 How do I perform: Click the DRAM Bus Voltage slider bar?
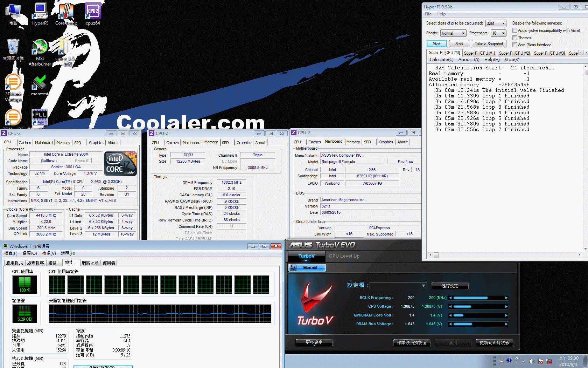(478, 324)
